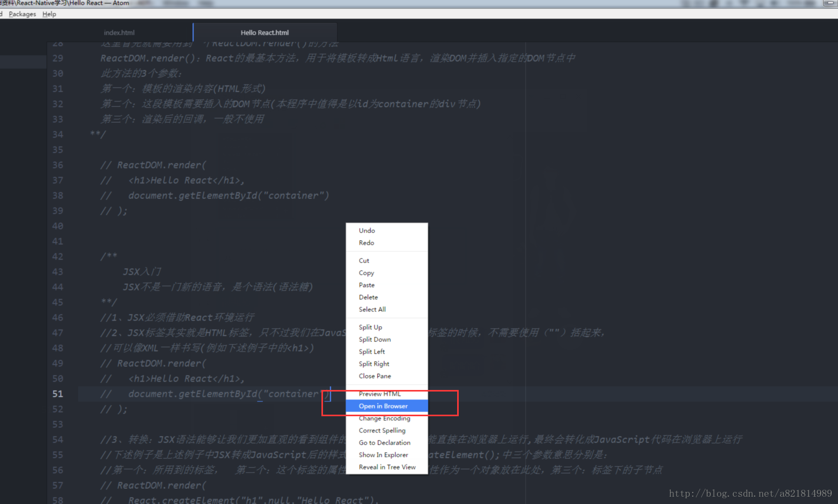838x504 pixels.
Task: Open the Help menu
Action: [49, 14]
